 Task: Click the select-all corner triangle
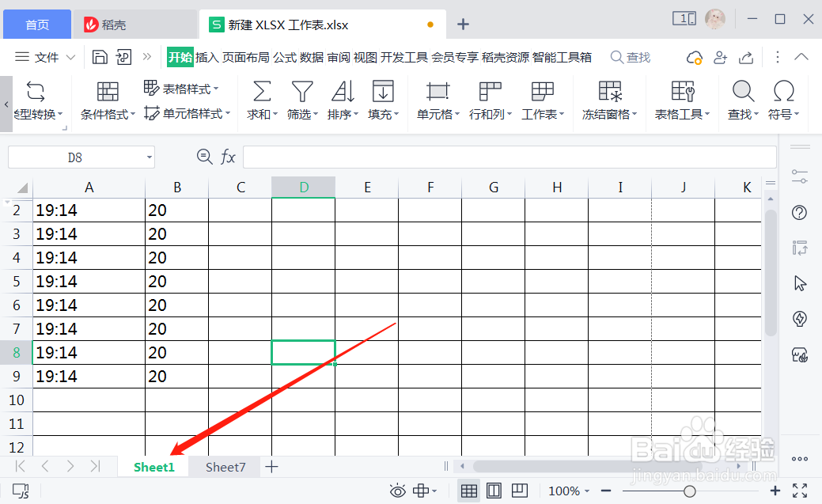(22, 188)
